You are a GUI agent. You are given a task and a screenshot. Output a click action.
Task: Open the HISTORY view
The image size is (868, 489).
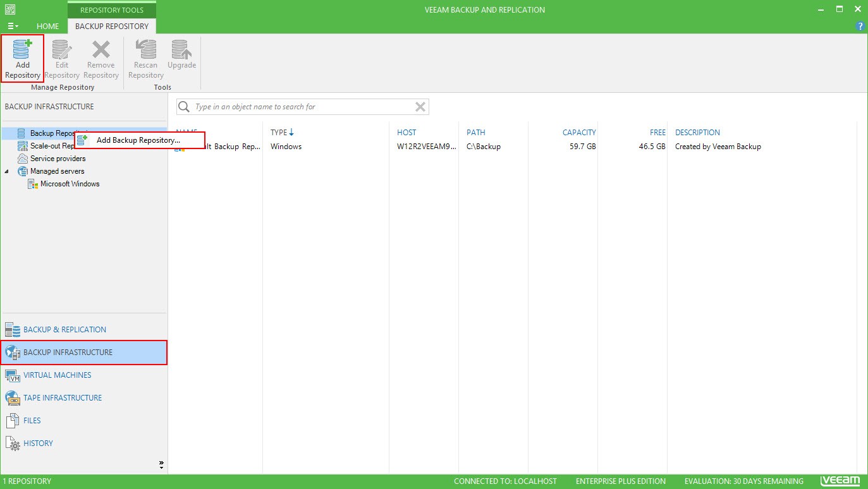click(83, 444)
